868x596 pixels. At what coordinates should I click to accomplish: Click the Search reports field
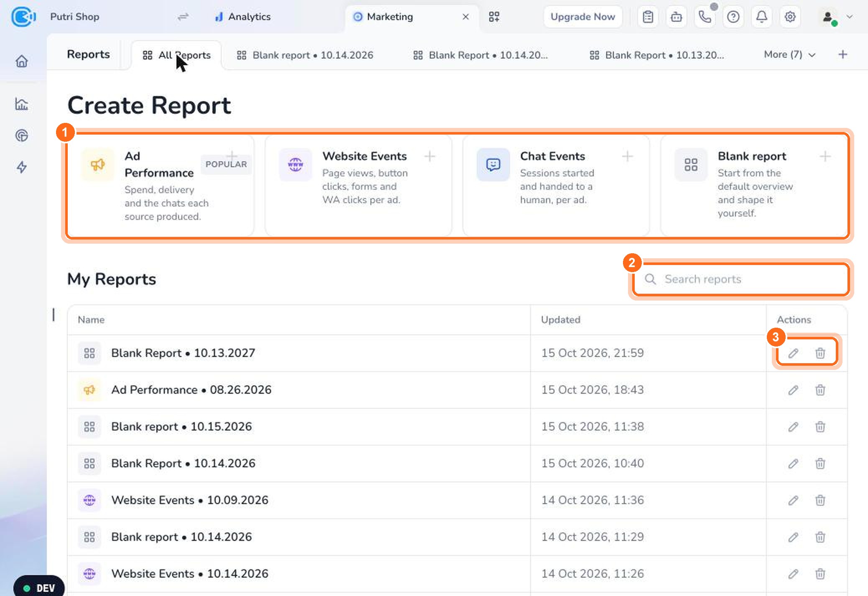point(741,279)
